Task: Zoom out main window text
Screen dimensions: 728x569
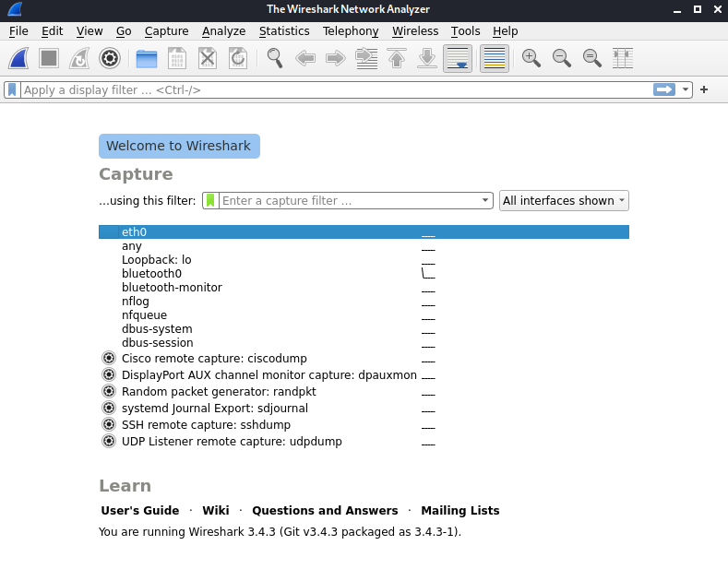Action: 562,58
